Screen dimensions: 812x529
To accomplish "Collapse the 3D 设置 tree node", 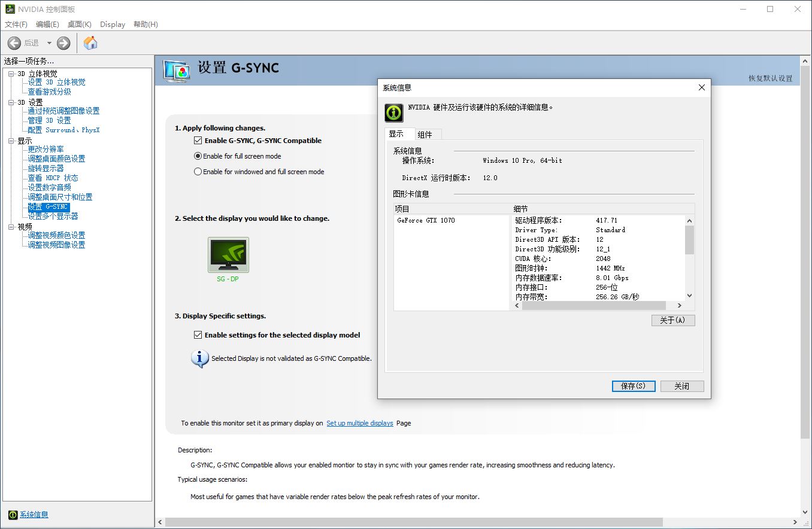I will click(11, 102).
